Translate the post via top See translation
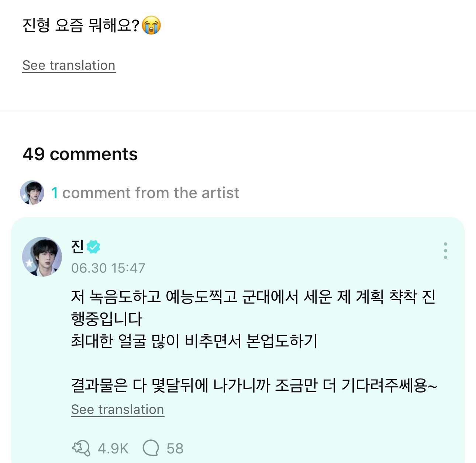The width and height of the screenshot is (476, 463). pos(69,65)
